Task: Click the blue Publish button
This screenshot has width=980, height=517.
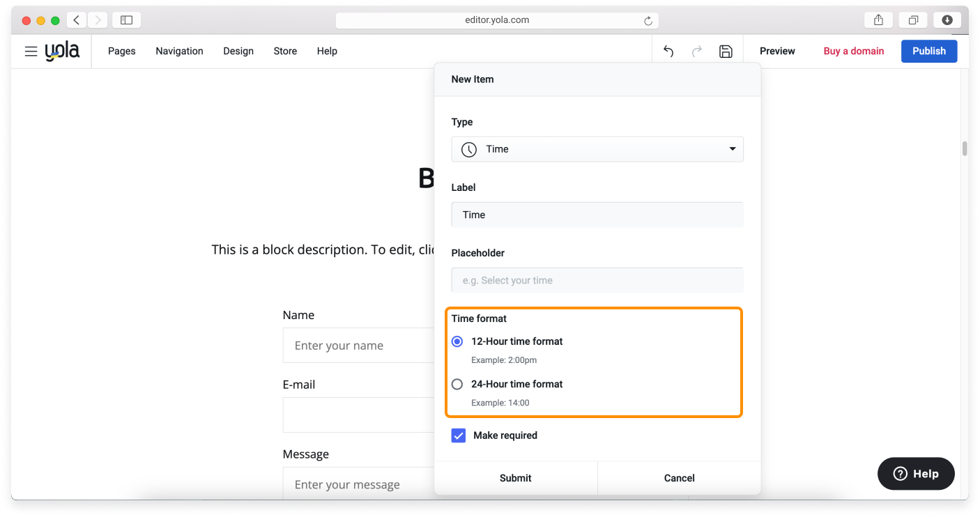Action: (x=928, y=52)
